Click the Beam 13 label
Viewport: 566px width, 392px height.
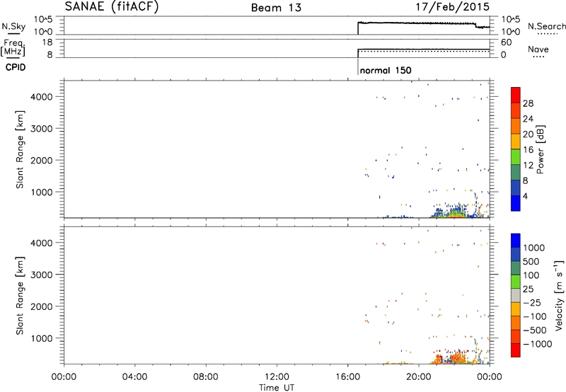[x=276, y=8]
